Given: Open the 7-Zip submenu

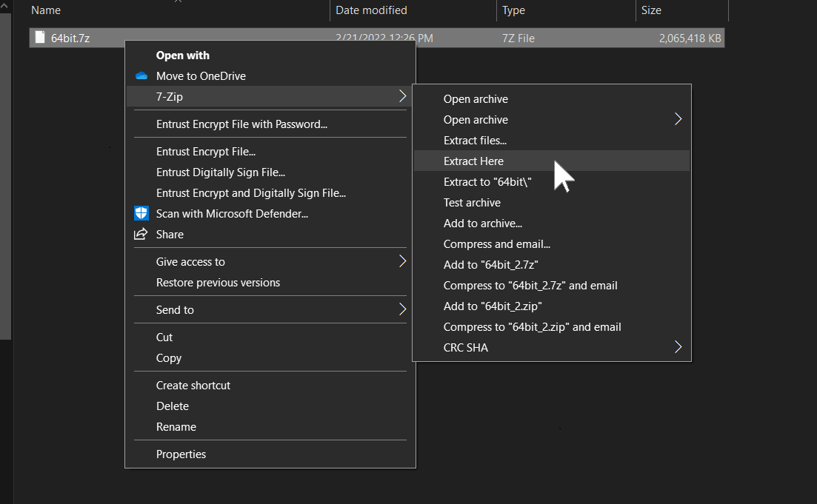Looking at the screenshot, I should (x=270, y=96).
